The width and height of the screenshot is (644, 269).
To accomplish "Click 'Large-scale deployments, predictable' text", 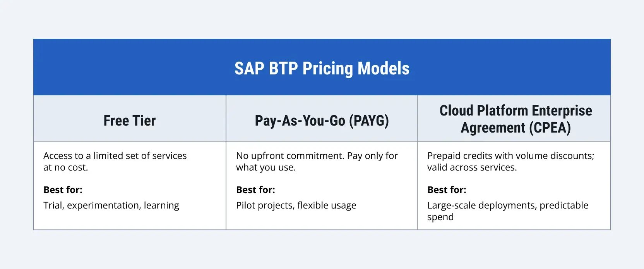I will pos(508,205).
